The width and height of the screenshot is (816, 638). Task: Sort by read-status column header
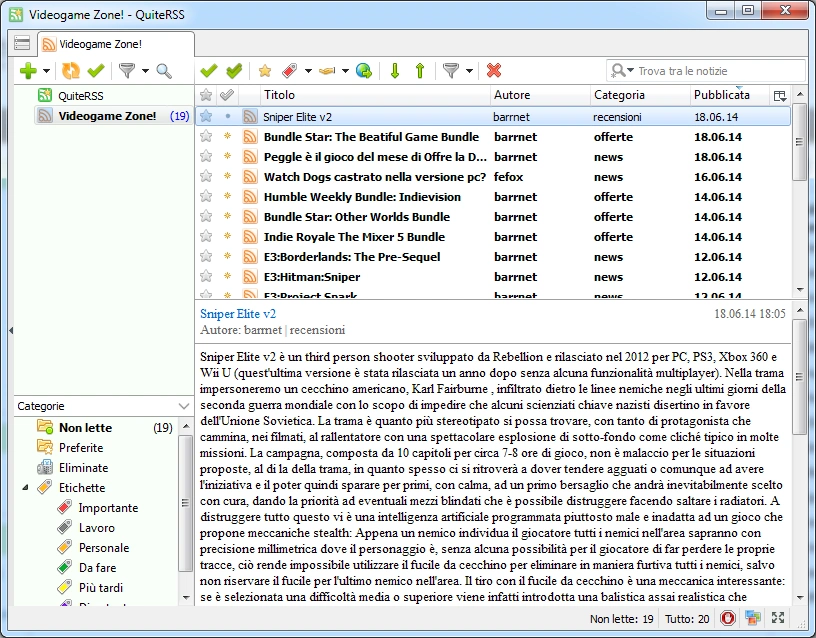(227, 95)
